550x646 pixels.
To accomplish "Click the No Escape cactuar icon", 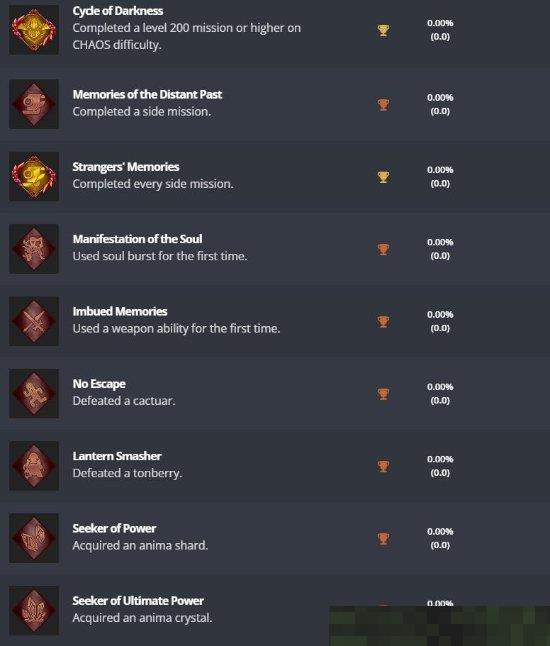I will coord(34,393).
